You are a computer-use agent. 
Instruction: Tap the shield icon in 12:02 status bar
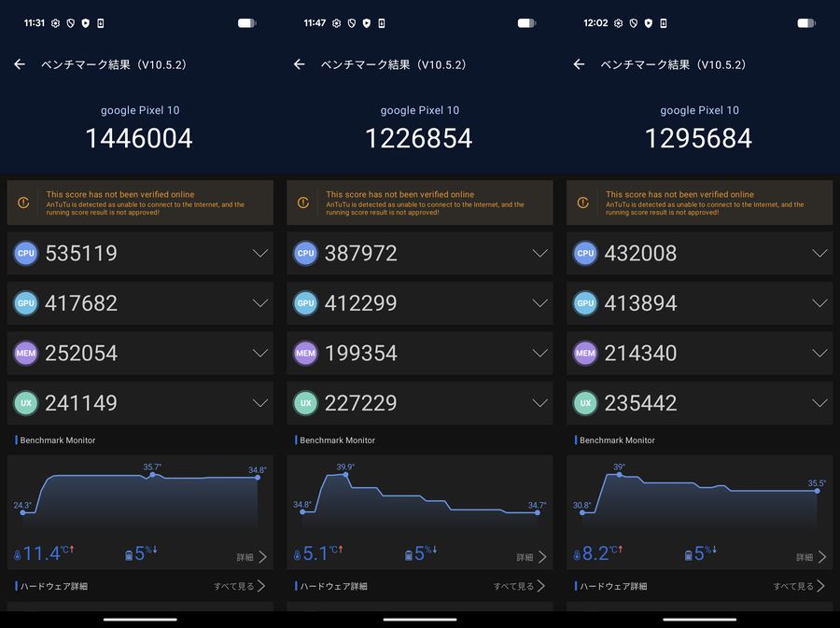[648, 23]
